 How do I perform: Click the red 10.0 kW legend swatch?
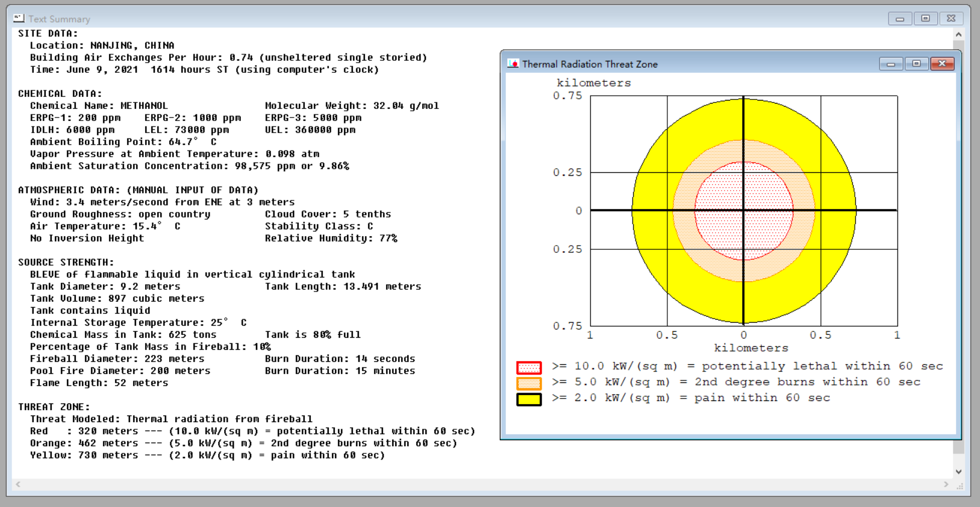click(x=529, y=367)
